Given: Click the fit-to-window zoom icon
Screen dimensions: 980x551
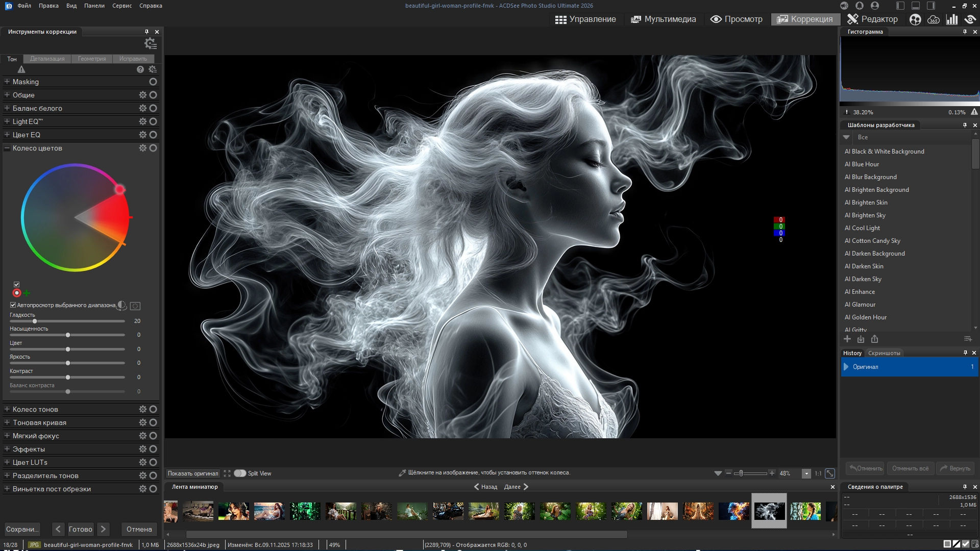Looking at the screenshot, I should [830, 473].
